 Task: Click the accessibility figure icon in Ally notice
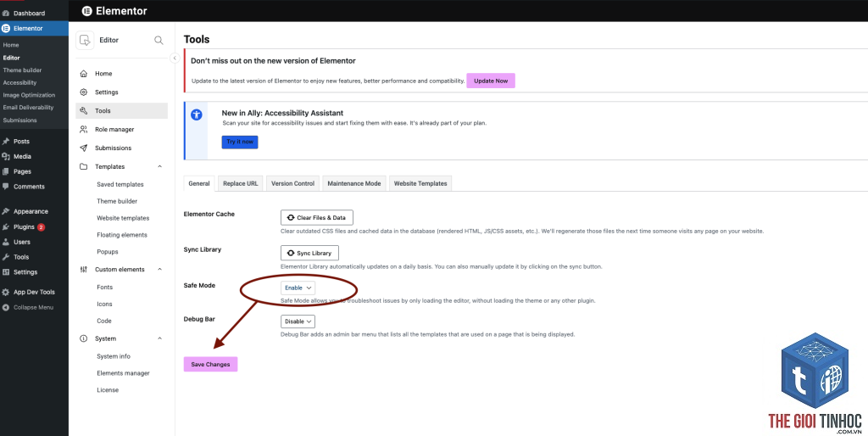pyautogui.click(x=197, y=115)
